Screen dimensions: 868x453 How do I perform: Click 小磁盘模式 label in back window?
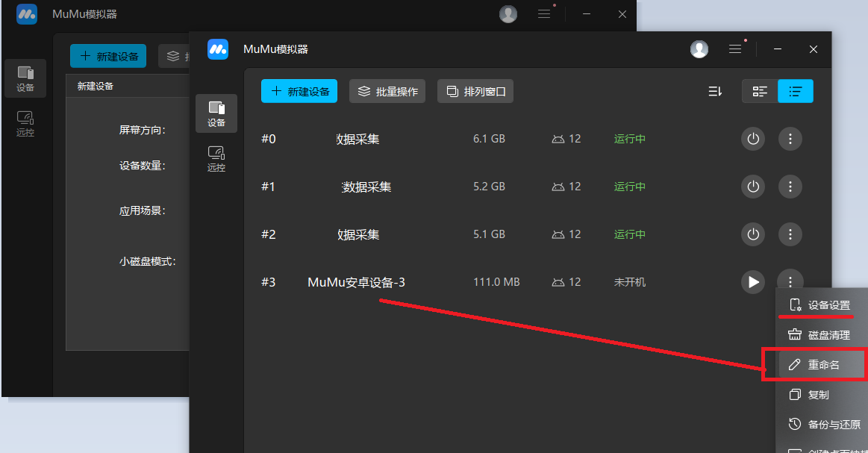[147, 261]
